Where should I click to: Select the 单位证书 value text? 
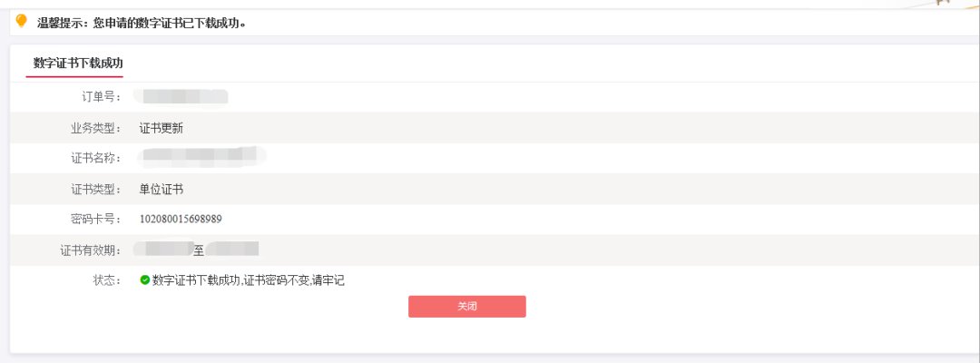[x=162, y=189]
